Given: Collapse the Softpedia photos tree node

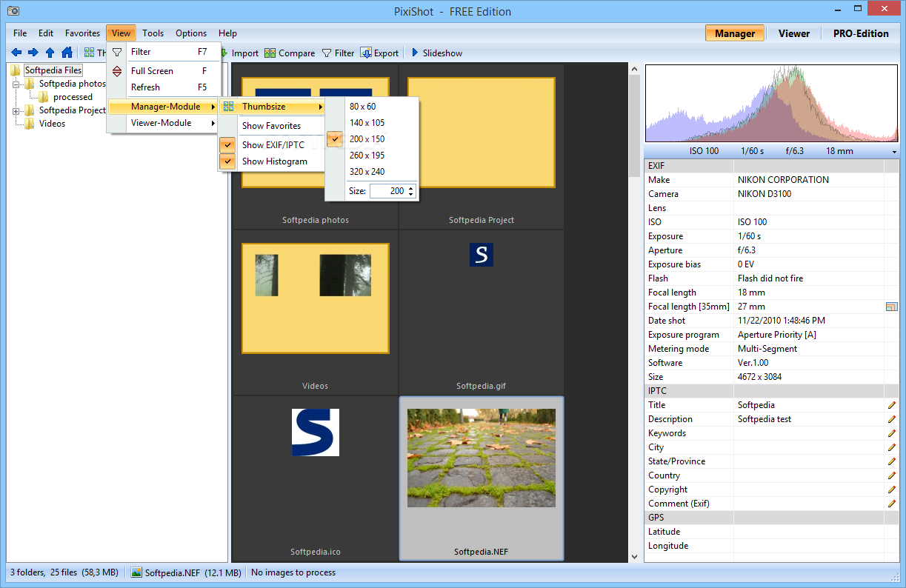Looking at the screenshot, I should 16,84.
